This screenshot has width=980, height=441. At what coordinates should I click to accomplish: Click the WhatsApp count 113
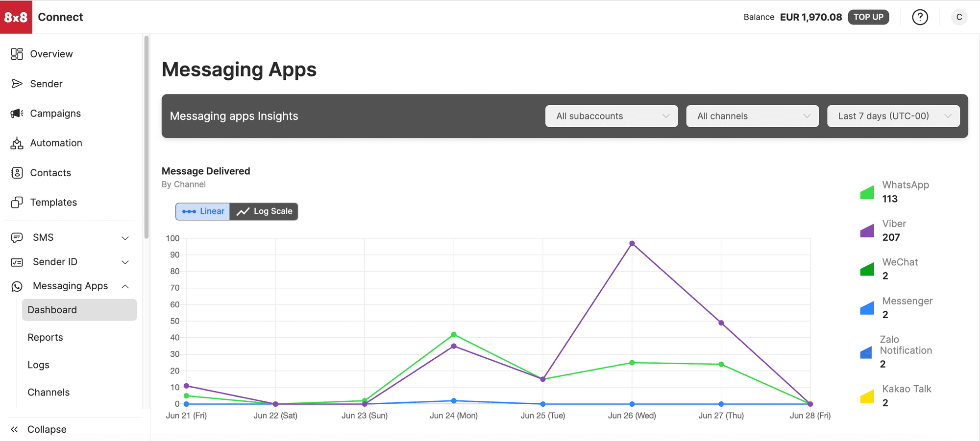coord(890,199)
